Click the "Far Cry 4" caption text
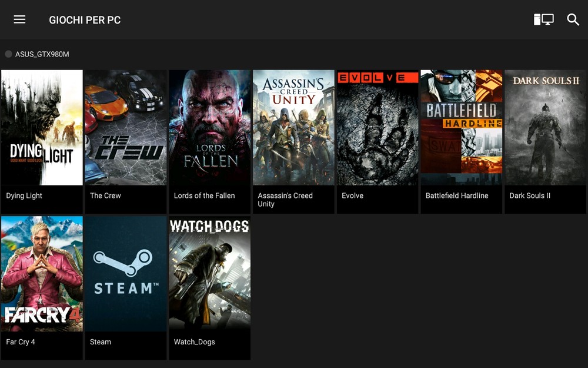588x368 pixels. pyautogui.click(x=21, y=342)
